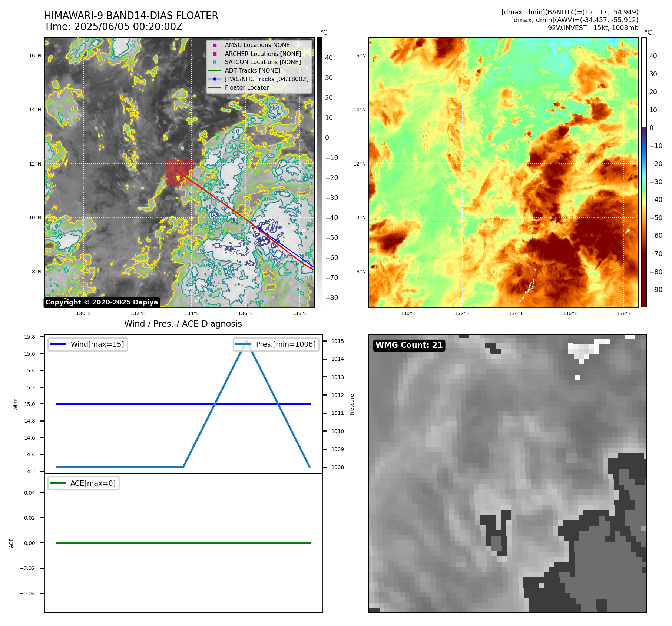Click the BAND14 dmax dmin readout text
Screen dimensions: 672x626
pyautogui.click(x=570, y=12)
